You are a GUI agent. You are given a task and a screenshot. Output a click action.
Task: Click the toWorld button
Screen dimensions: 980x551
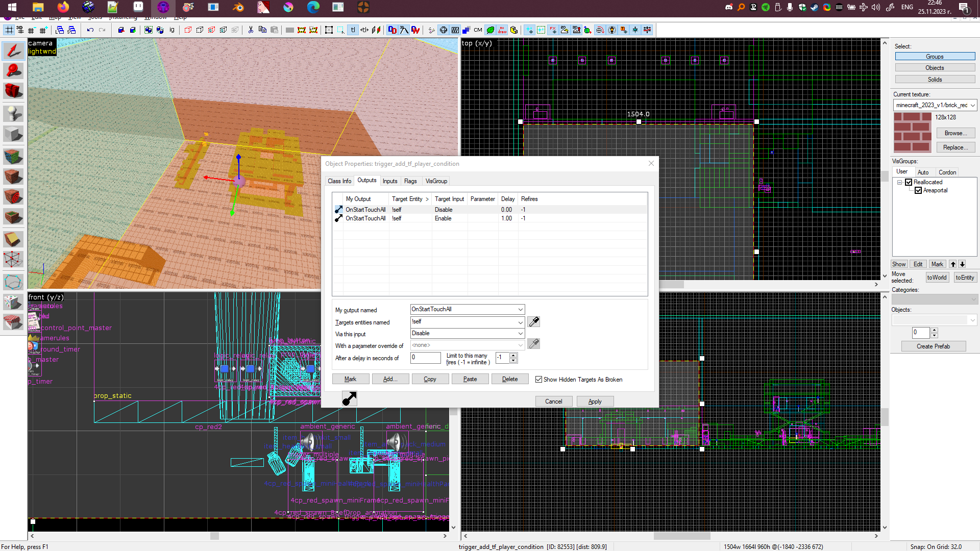[937, 278]
